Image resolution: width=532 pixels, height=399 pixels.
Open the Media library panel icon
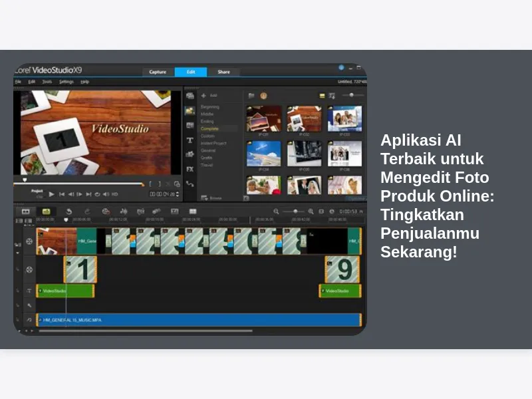pos(190,96)
